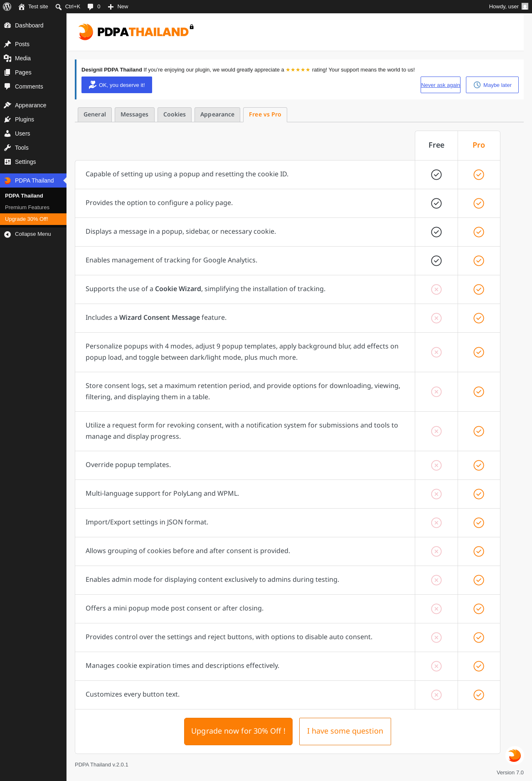Click the Tools wrench icon
This screenshot has height=781, width=532.
click(x=7, y=148)
